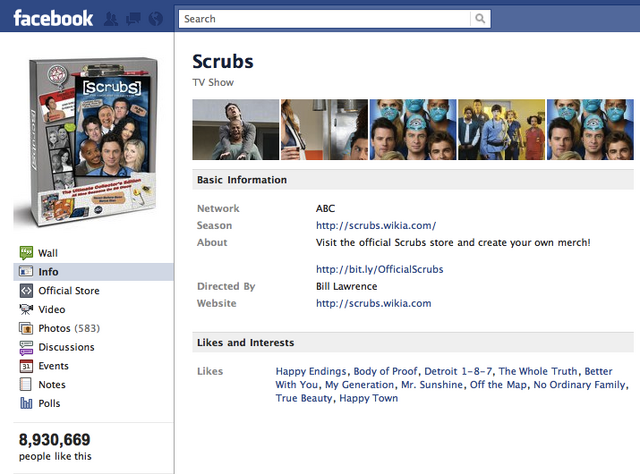Open the Happy Town link
Viewport: 640px width, 474px height.
[369, 398]
